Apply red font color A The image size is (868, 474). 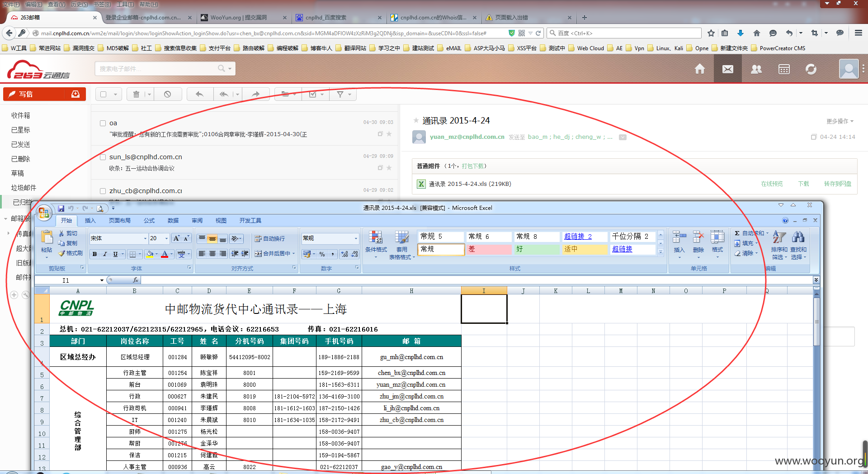pyautogui.click(x=165, y=254)
